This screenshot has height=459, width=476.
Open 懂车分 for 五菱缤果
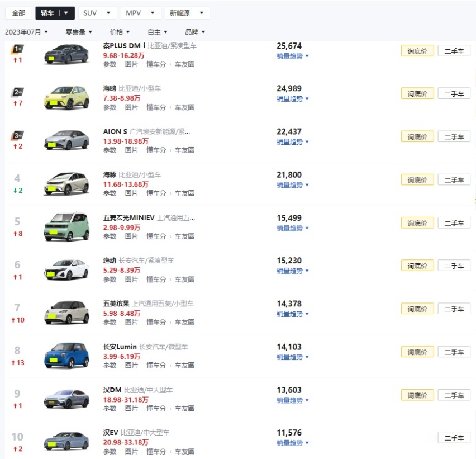point(156,322)
